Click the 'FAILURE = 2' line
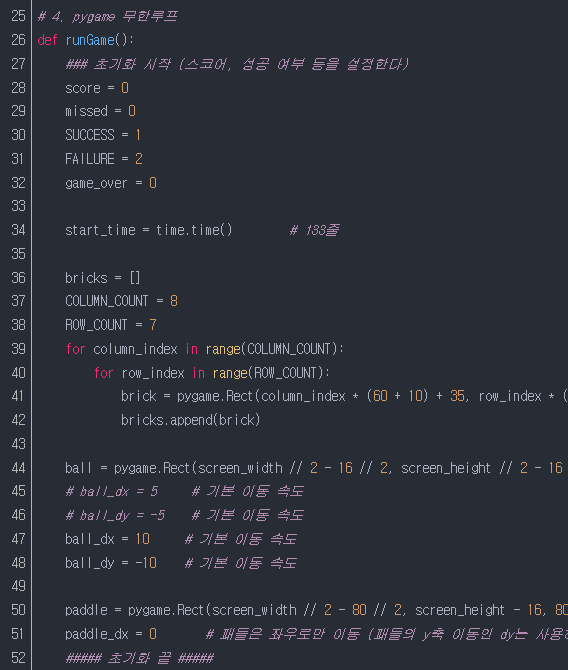This screenshot has height=670, width=568. tap(104, 159)
